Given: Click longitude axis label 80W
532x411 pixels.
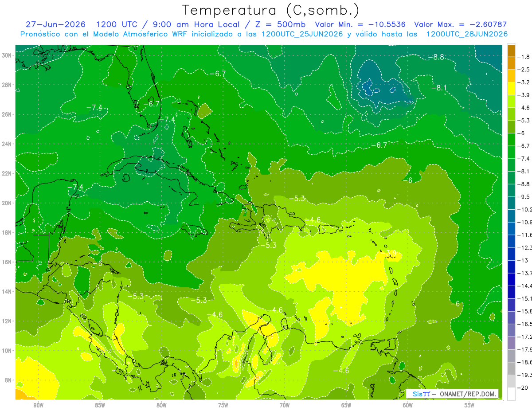Looking at the screenshot, I should 161,406.
